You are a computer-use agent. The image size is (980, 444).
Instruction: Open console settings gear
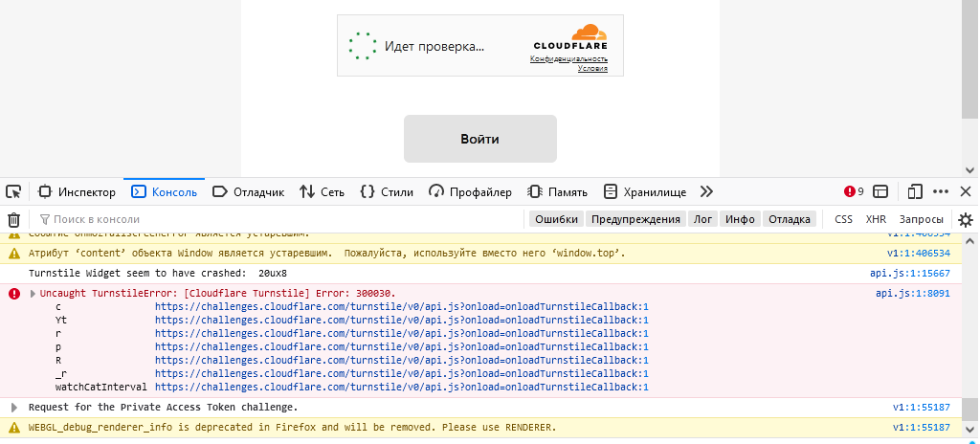pos(966,219)
